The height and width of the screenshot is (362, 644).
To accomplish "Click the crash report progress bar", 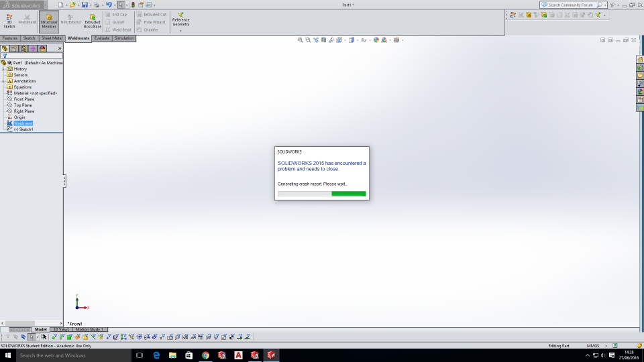I will click(321, 194).
